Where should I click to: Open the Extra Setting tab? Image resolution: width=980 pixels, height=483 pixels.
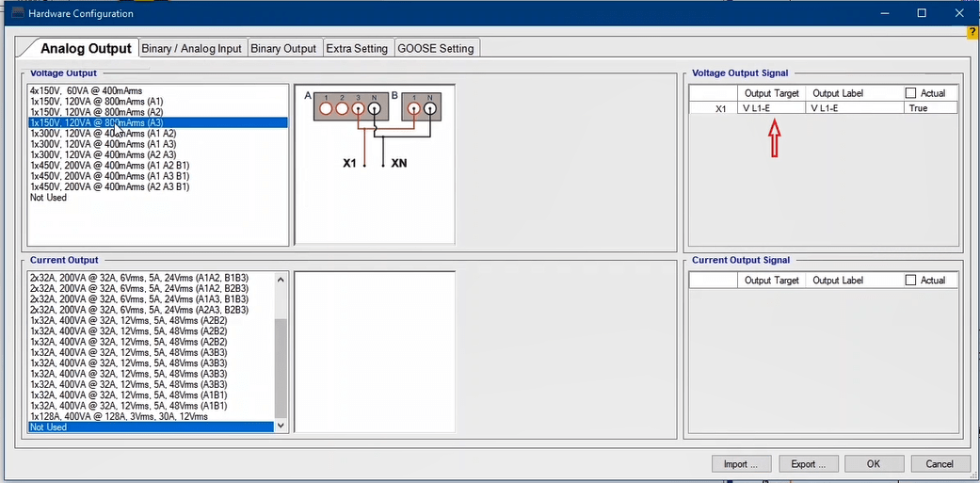tap(357, 48)
